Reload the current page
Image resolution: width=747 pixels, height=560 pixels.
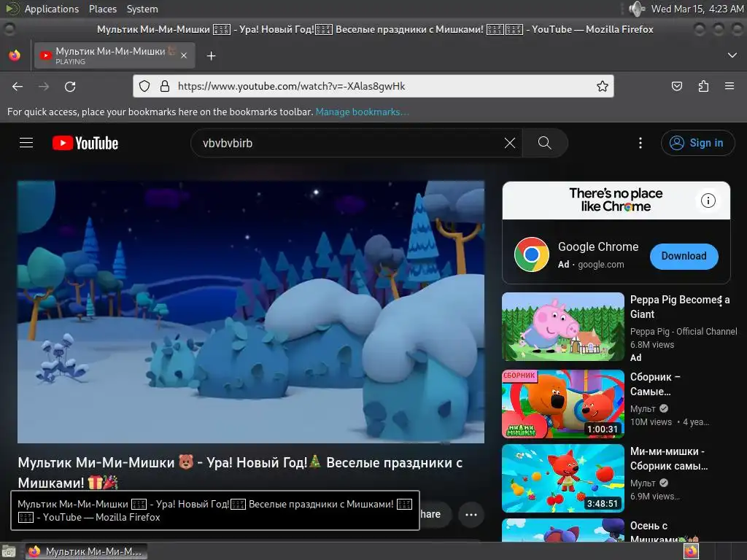pyautogui.click(x=70, y=86)
